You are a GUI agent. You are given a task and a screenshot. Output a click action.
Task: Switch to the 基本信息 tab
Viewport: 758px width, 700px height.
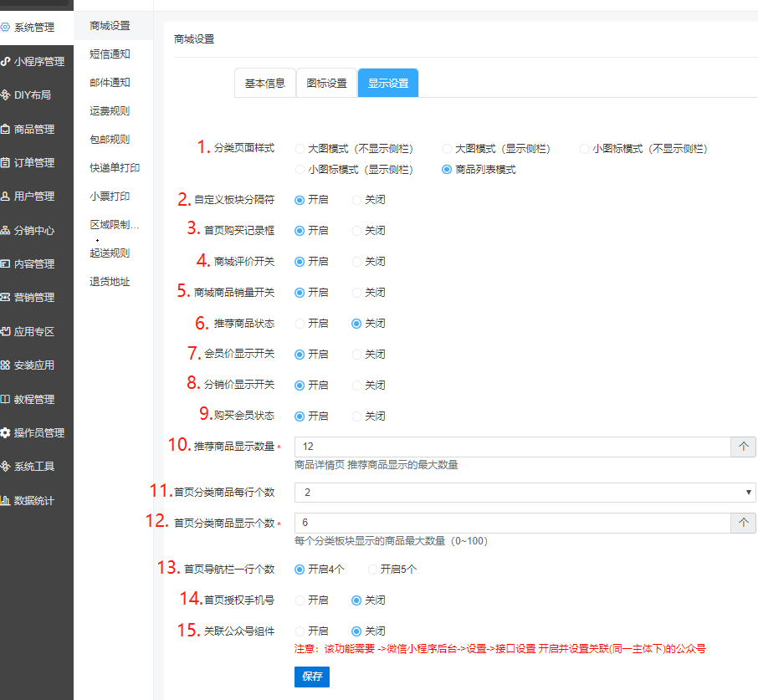tap(264, 84)
